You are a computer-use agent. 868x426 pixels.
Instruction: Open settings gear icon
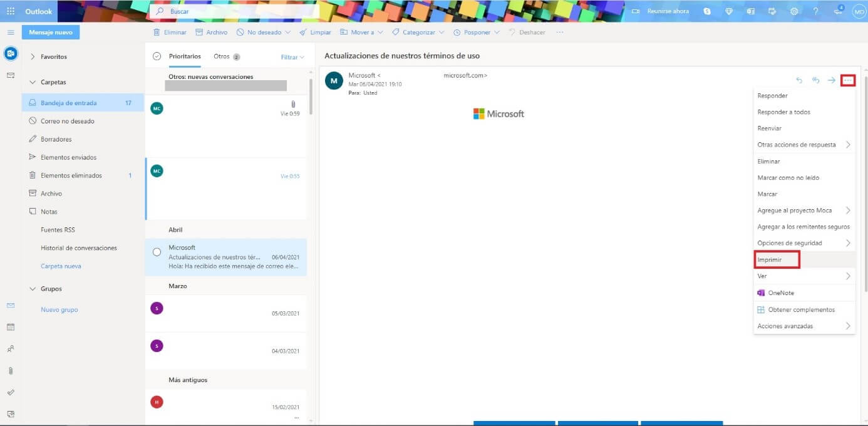[794, 11]
